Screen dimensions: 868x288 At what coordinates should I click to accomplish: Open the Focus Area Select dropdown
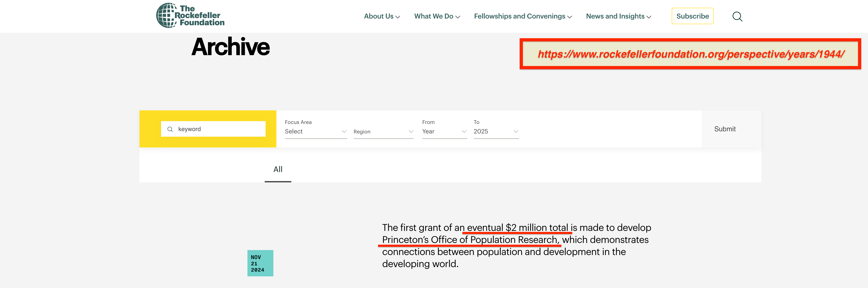pos(316,131)
